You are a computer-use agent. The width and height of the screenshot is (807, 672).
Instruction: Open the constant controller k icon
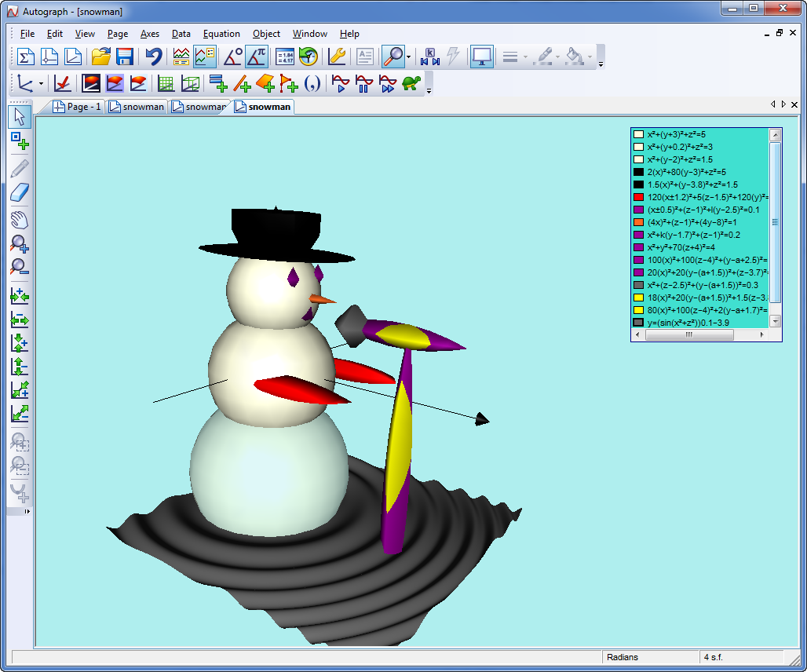pyautogui.click(x=430, y=57)
